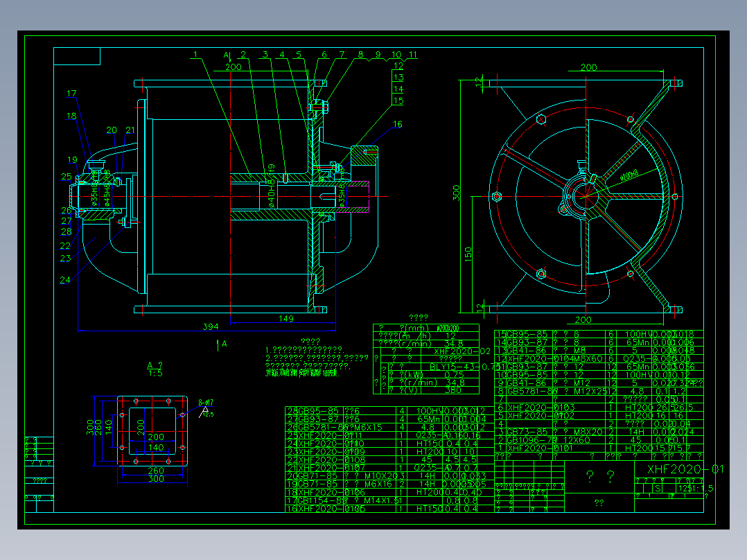Click XHF2020-02 in the specification table
Screen dimensions: 747x560
(462, 351)
